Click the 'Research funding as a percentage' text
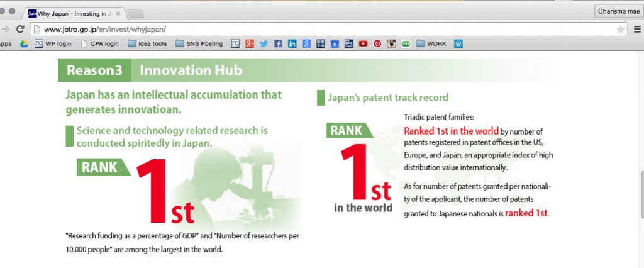This screenshot has height=268, width=644. [x=182, y=242]
